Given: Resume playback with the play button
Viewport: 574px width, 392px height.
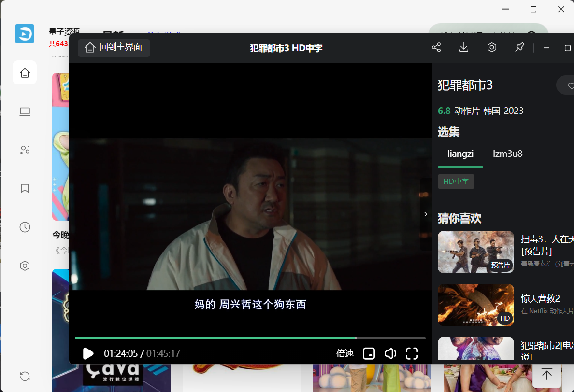Looking at the screenshot, I should click(x=88, y=353).
